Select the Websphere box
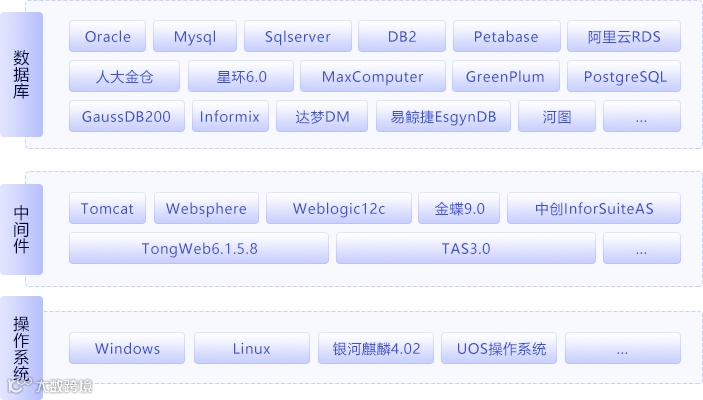The height and width of the screenshot is (400, 703). [x=206, y=208]
